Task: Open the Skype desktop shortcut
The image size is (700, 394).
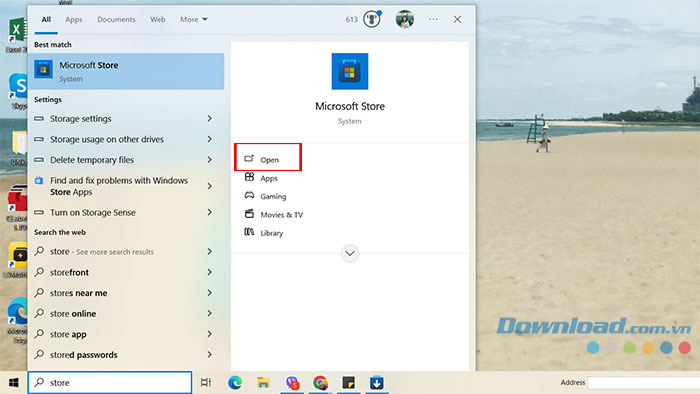Action: tap(18, 91)
